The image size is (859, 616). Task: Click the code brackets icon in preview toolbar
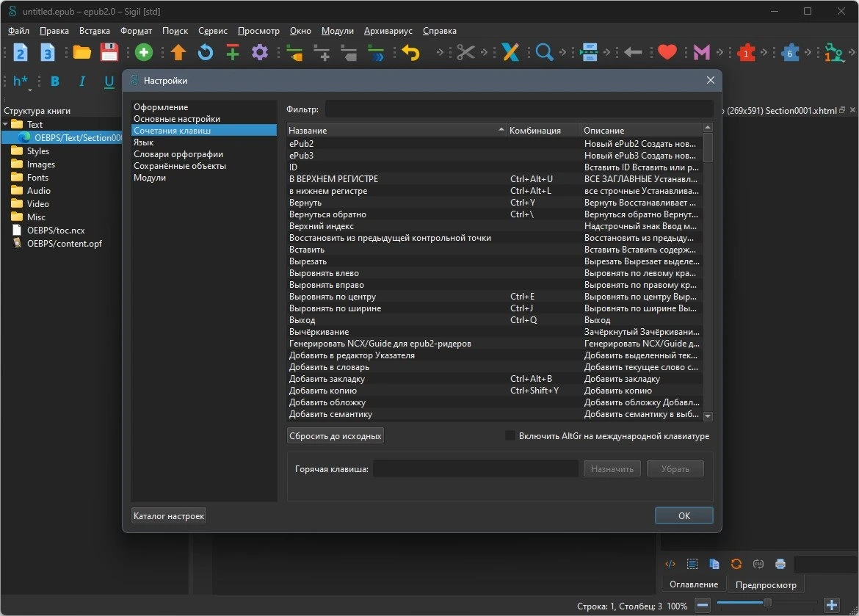coord(670,564)
